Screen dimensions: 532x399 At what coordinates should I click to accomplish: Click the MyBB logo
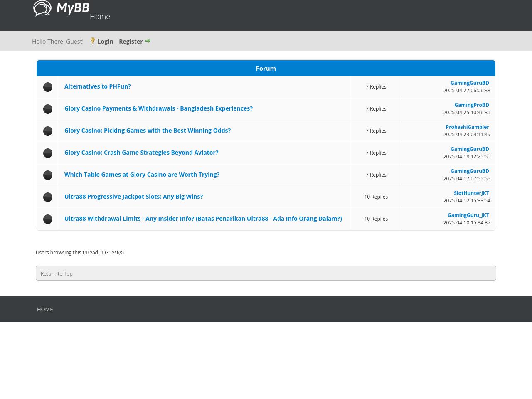click(x=62, y=8)
